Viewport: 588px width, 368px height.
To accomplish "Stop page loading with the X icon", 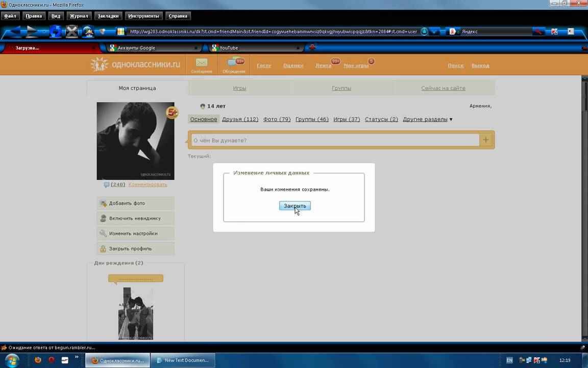I will [x=72, y=32].
